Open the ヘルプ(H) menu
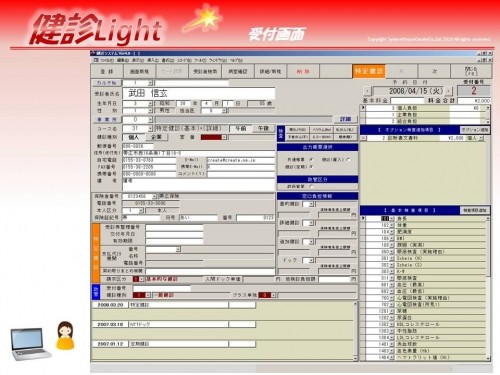Screen dimensions: 500x375 (236, 60)
